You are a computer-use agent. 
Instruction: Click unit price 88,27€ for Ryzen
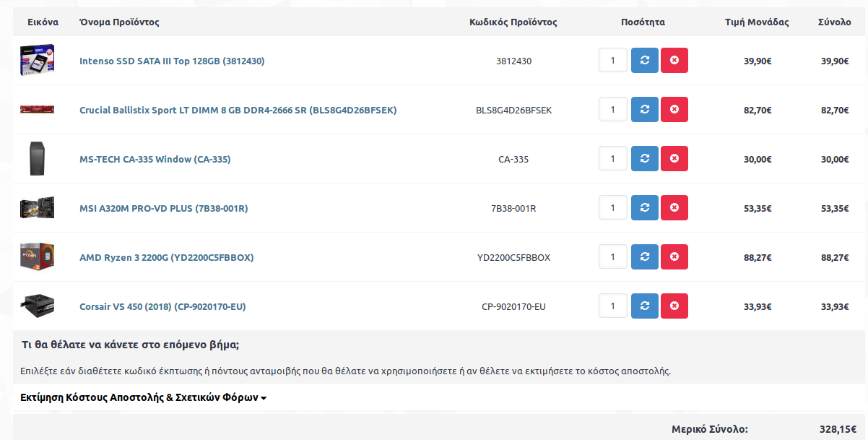(x=758, y=258)
